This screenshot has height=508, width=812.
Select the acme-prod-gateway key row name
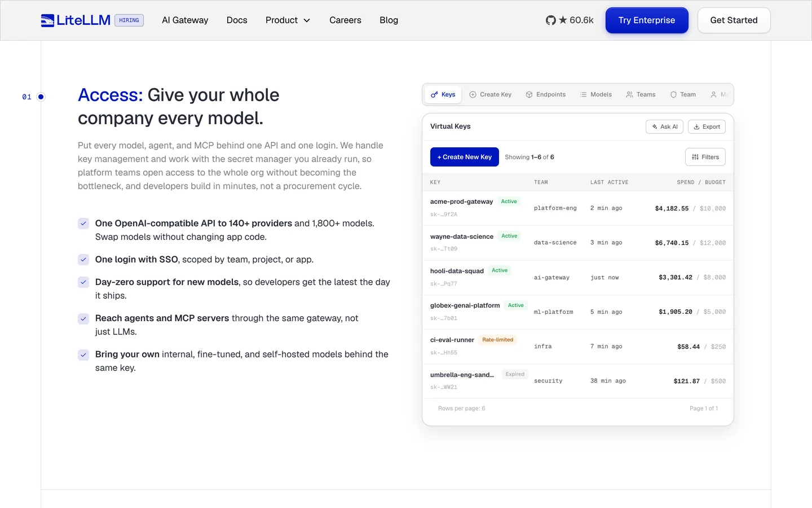click(x=461, y=202)
